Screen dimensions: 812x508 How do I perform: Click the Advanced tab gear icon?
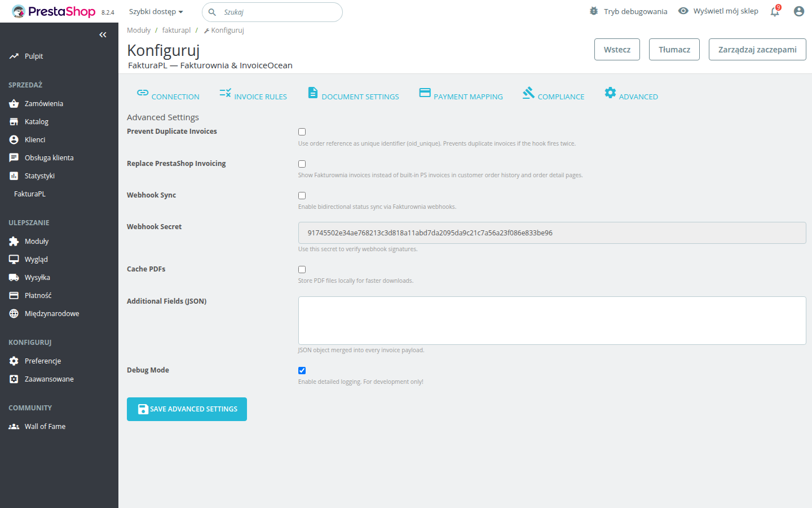coord(610,93)
